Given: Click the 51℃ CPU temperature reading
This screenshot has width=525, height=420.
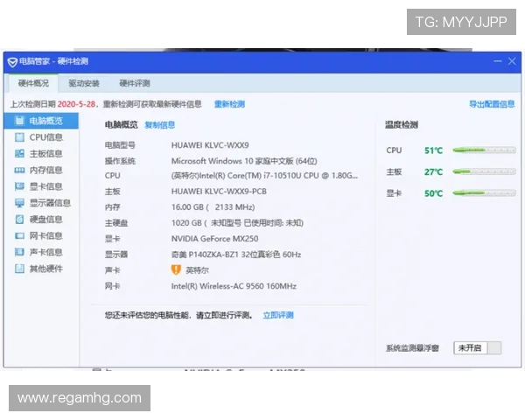Looking at the screenshot, I should click(x=433, y=150).
